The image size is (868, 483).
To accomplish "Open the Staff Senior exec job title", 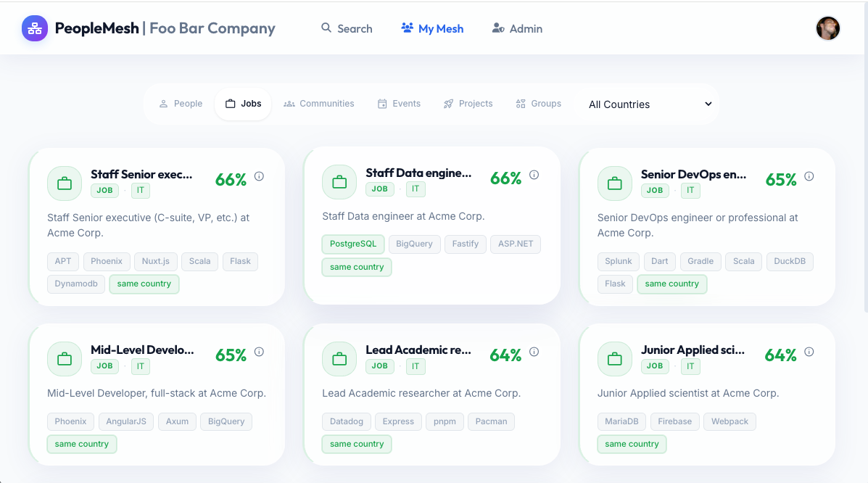I will pyautogui.click(x=141, y=175).
